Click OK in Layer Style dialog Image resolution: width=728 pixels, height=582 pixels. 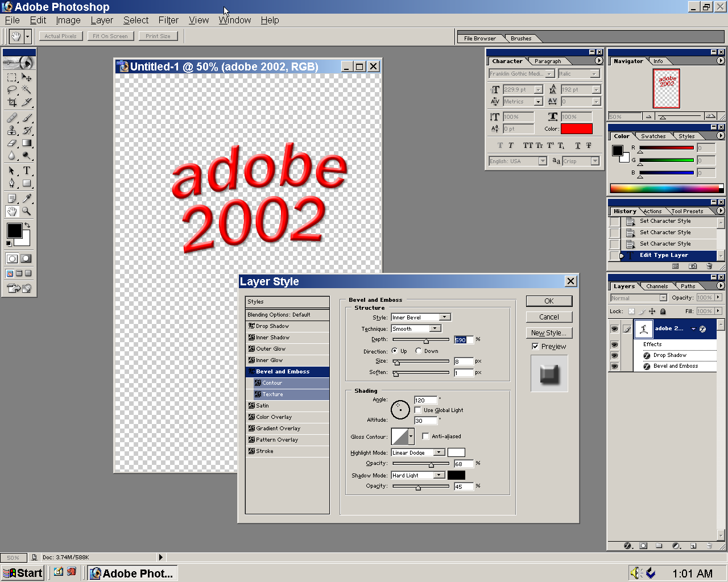coord(549,301)
